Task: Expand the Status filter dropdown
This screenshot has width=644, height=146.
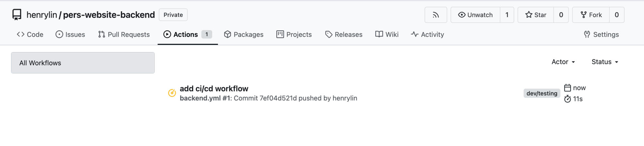Action: (x=605, y=62)
